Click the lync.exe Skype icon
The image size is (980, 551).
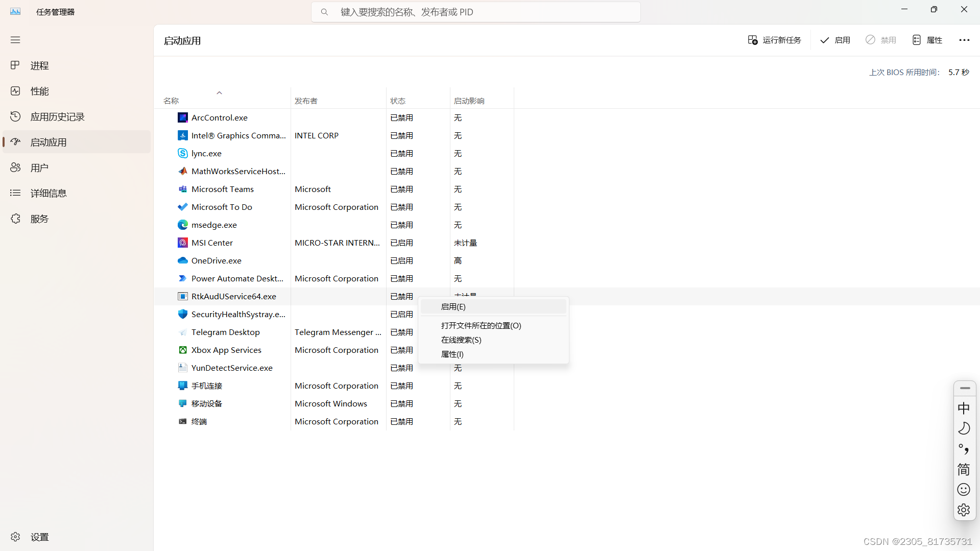coord(182,153)
